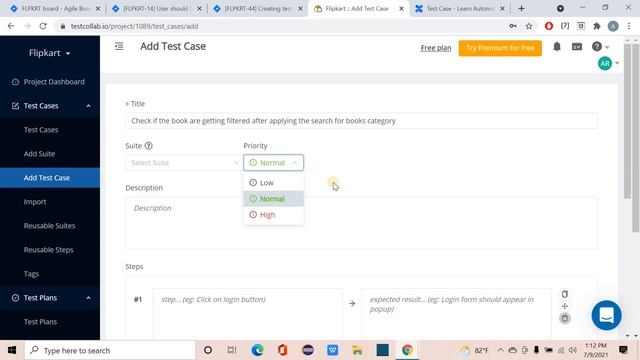640x360 pixels.
Task: Open a new browser tab
Action: (521, 9)
